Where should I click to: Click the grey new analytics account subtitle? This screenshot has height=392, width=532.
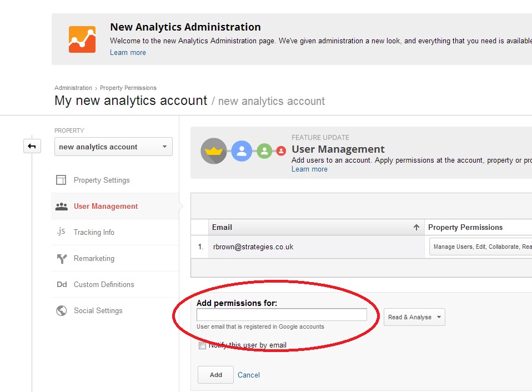(272, 101)
